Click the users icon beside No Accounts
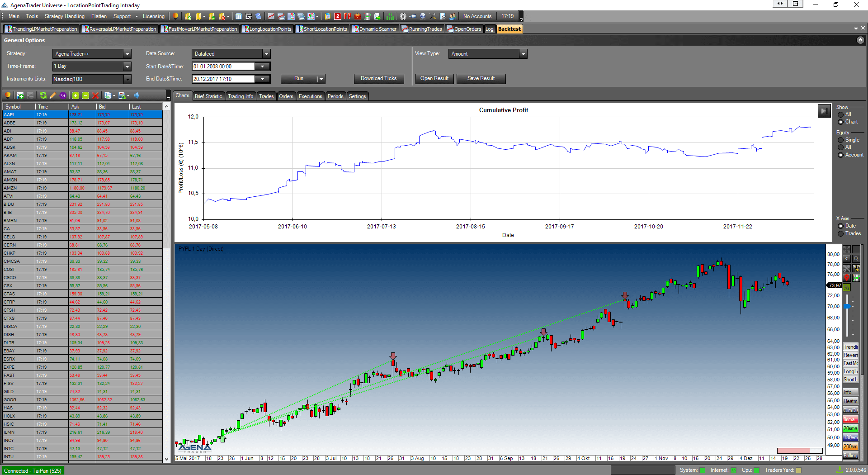This screenshot has height=475, width=868. (x=453, y=16)
